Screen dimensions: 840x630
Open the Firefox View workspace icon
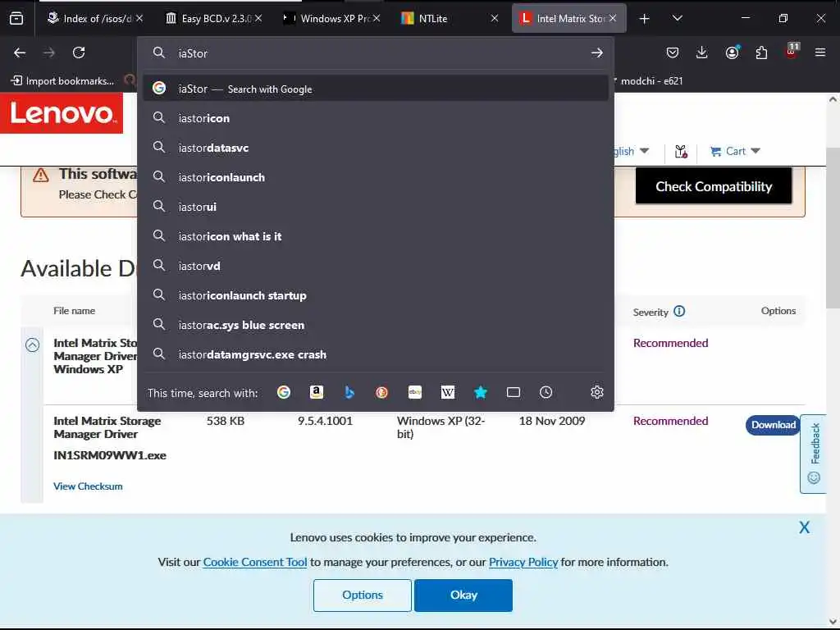coord(16,18)
